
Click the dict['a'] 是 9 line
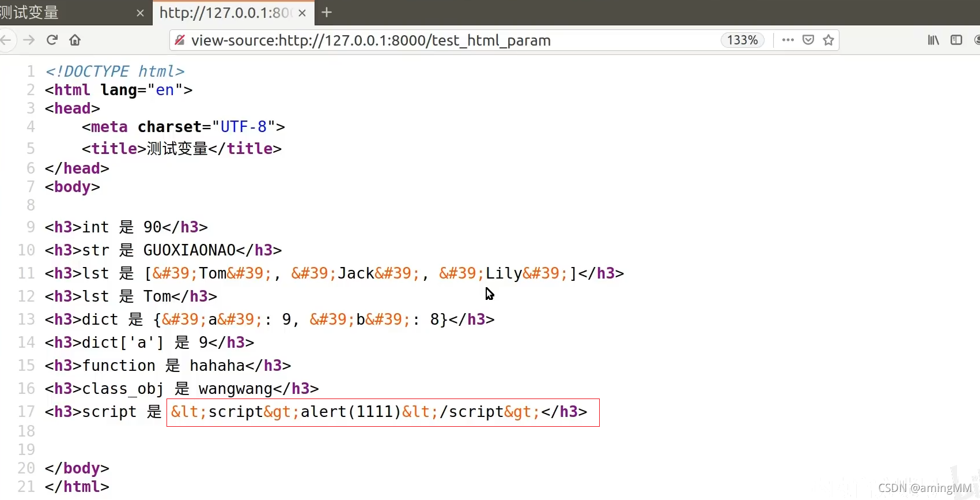pyautogui.click(x=149, y=343)
